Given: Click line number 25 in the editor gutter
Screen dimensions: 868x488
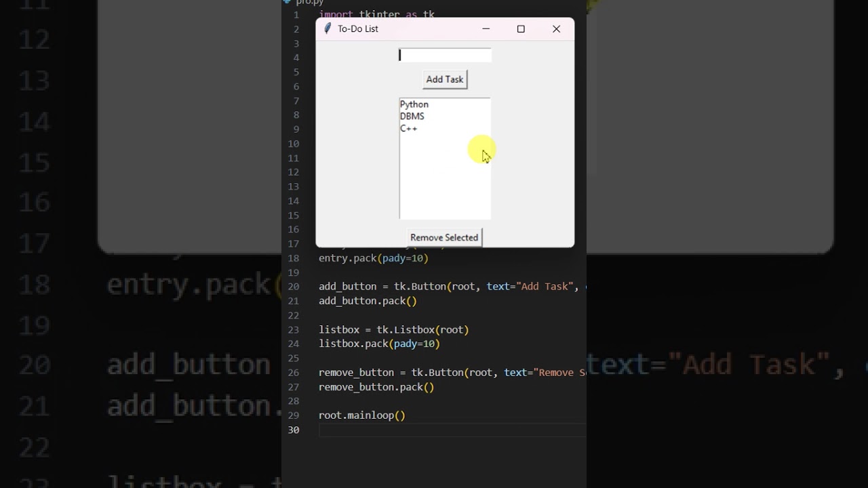Looking at the screenshot, I should click(293, 359).
